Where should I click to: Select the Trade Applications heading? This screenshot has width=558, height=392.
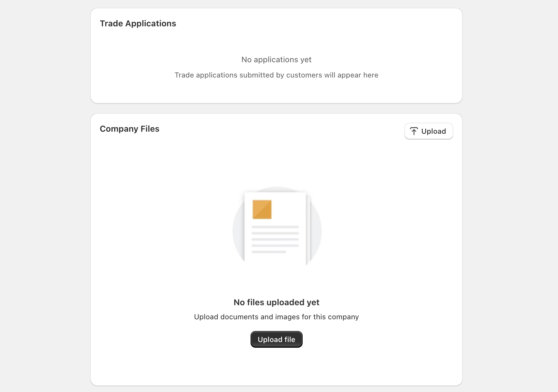(138, 23)
